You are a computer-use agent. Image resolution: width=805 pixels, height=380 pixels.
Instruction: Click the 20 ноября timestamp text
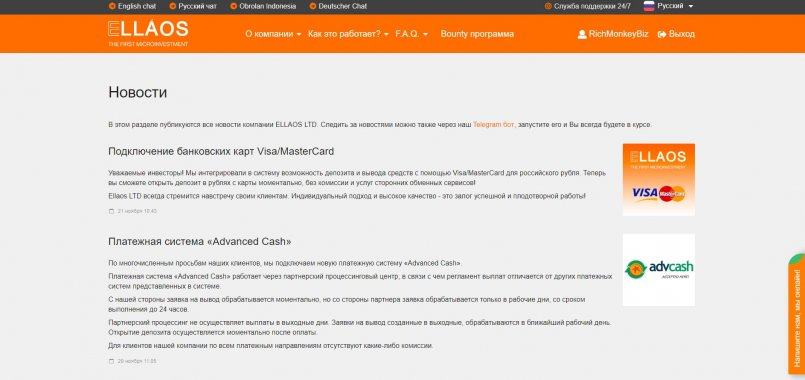(137, 361)
